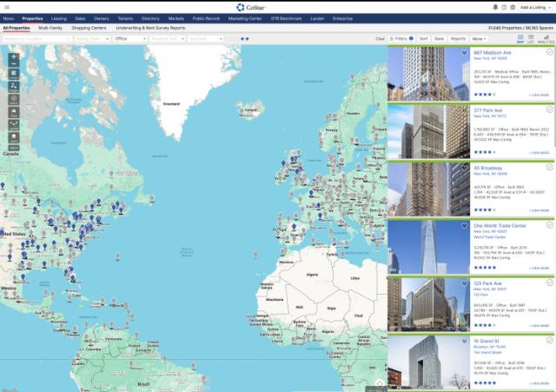Click the map pin near Bermuda
556x392 pixels.
point(117,256)
